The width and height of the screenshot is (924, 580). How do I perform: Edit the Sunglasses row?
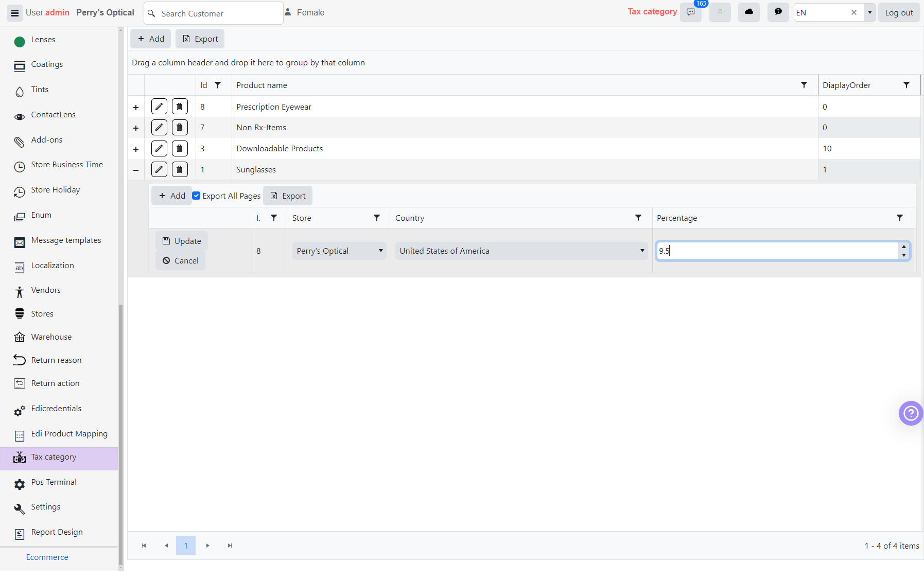pyautogui.click(x=159, y=169)
